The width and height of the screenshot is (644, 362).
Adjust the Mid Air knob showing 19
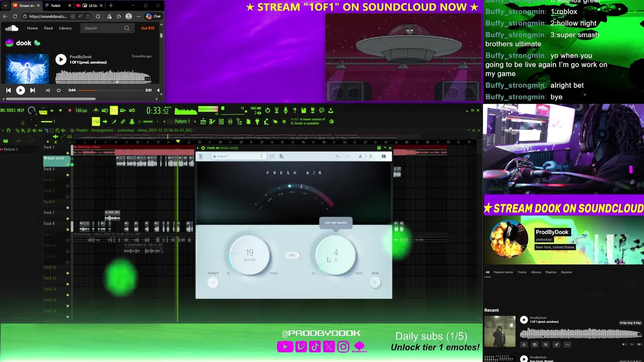(250, 255)
